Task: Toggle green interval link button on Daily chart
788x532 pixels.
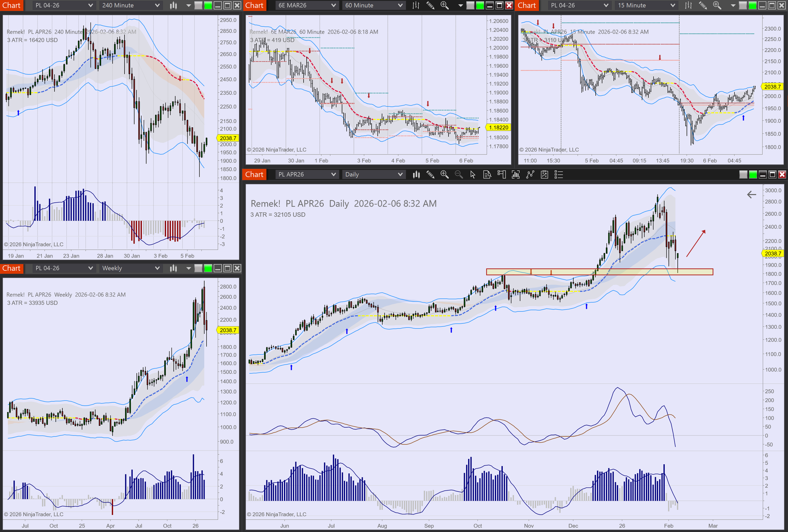Action: tap(753, 175)
